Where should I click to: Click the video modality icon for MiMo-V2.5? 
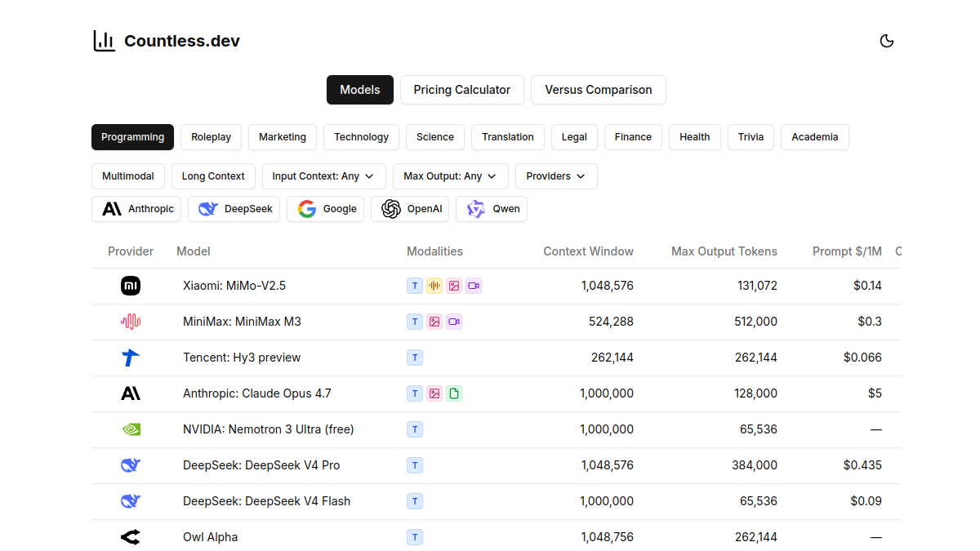(474, 286)
